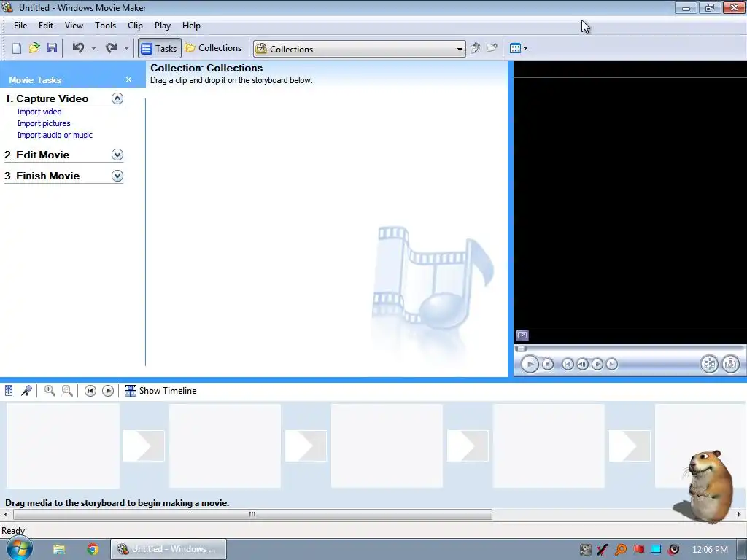Screen dimensions: 747x560
Task: Take a picture from preview
Action: click(x=731, y=365)
